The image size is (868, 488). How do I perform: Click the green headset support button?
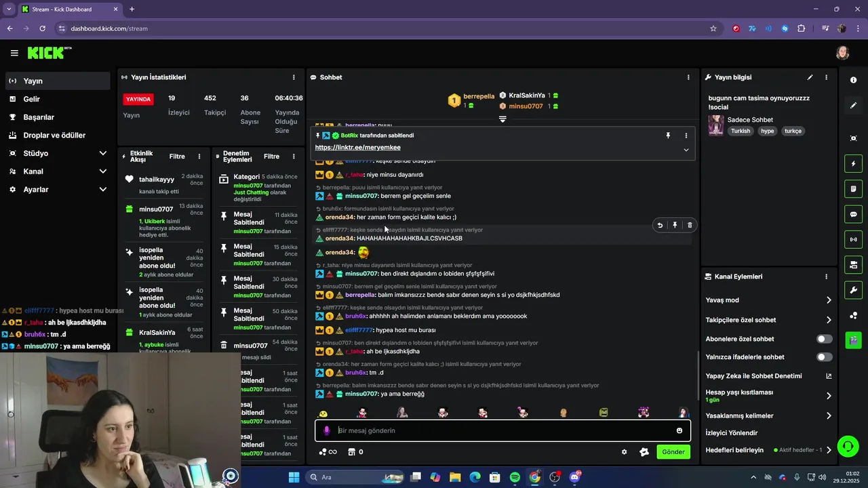click(848, 446)
